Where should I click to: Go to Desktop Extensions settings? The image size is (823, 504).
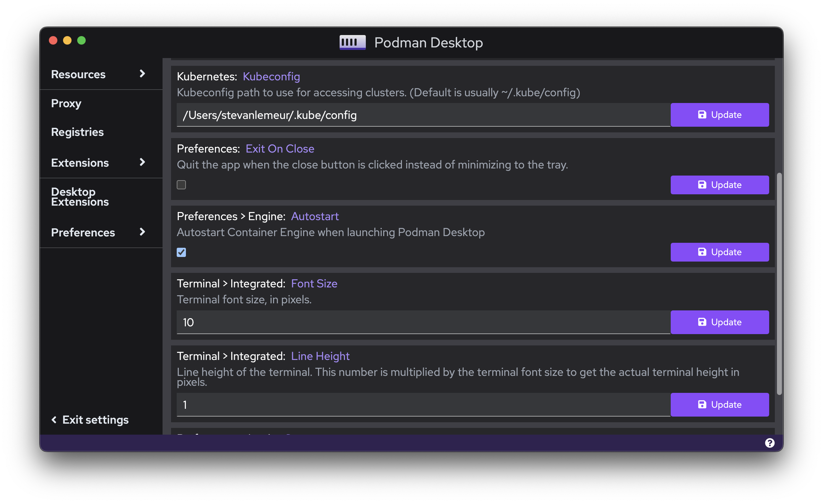pyautogui.click(x=80, y=196)
